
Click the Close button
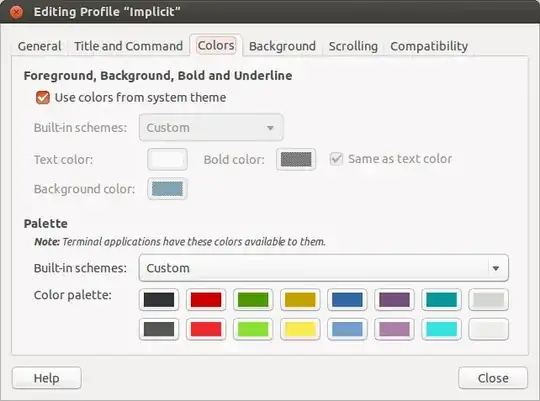click(493, 378)
